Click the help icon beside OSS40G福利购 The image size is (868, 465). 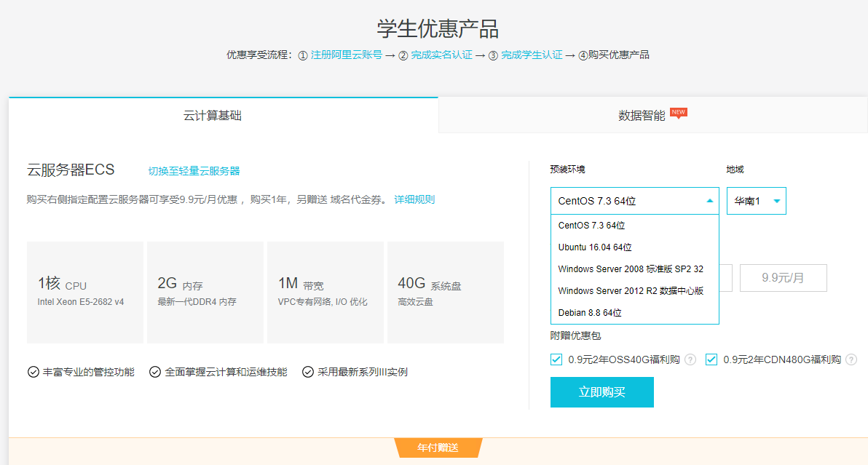pos(690,359)
